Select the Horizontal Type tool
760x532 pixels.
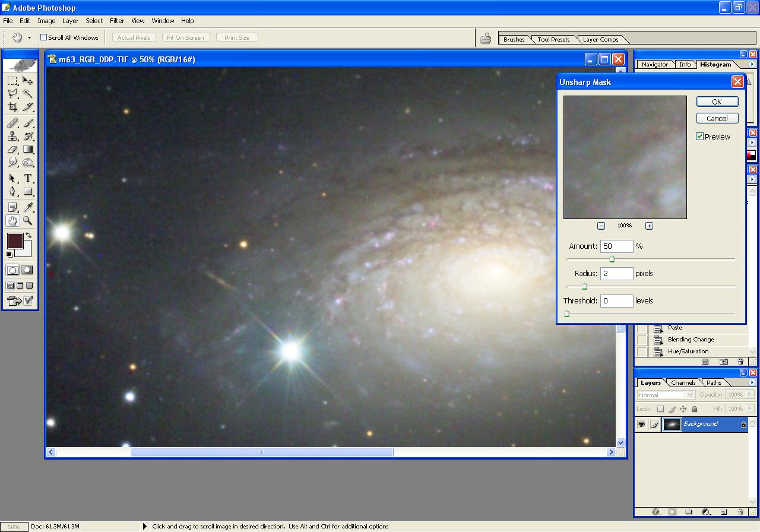pos(28,178)
